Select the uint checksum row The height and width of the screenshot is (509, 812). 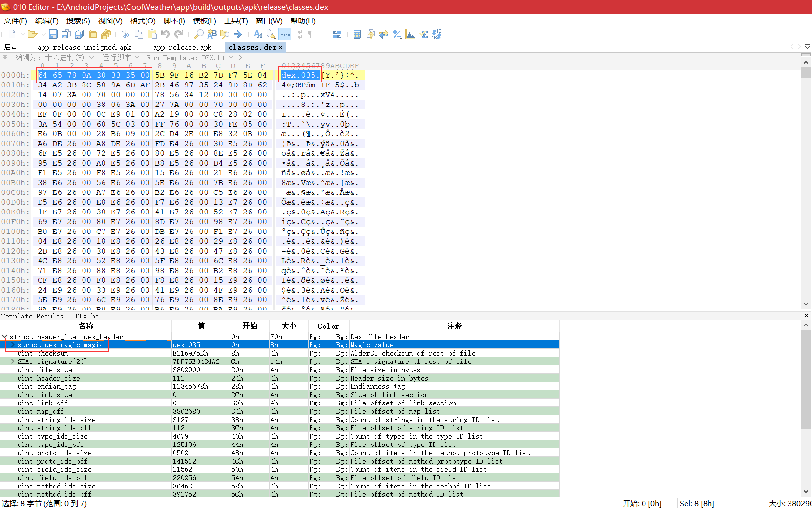point(279,353)
